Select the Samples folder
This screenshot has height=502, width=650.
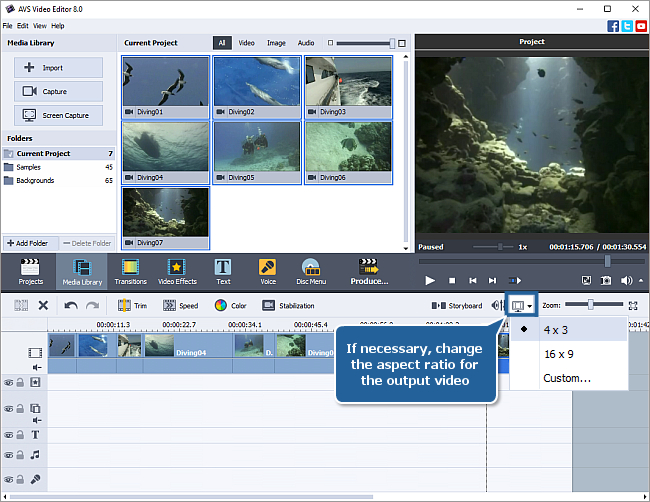[58, 167]
